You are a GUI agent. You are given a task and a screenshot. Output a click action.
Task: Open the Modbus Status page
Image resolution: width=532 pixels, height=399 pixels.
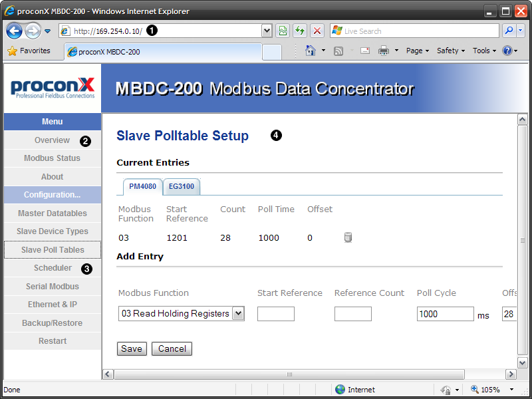pos(53,158)
